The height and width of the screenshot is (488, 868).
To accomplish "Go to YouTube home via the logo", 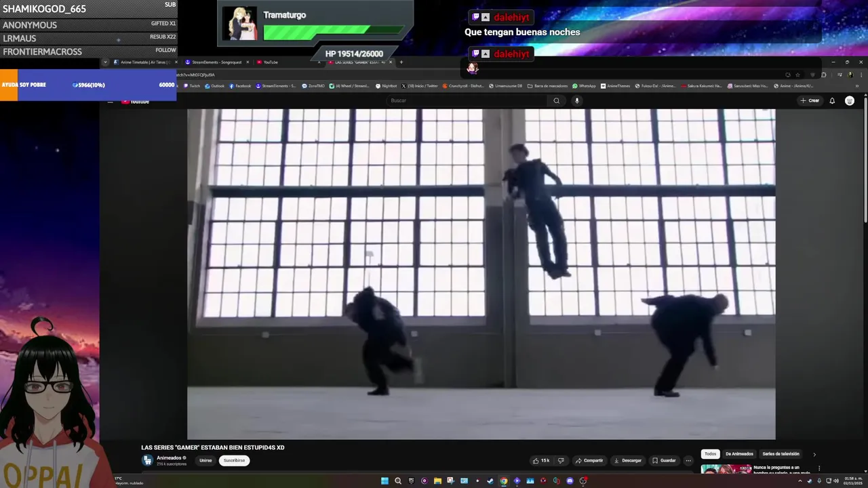I will 135,101.
